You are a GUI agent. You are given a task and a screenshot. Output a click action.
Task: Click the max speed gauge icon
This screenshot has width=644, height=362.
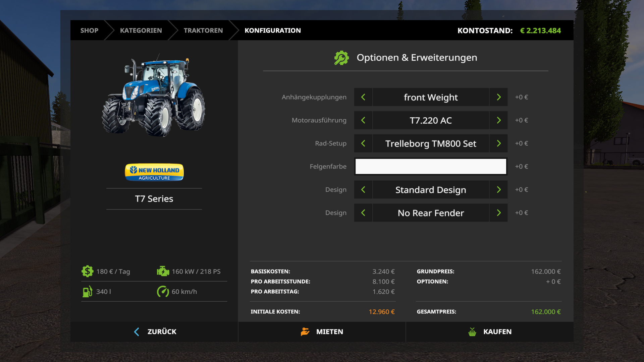[163, 291]
